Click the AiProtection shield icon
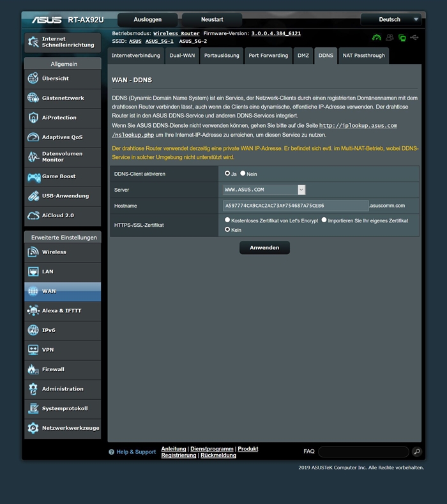This screenshot has height=504, width=447. tap(33, 118)
